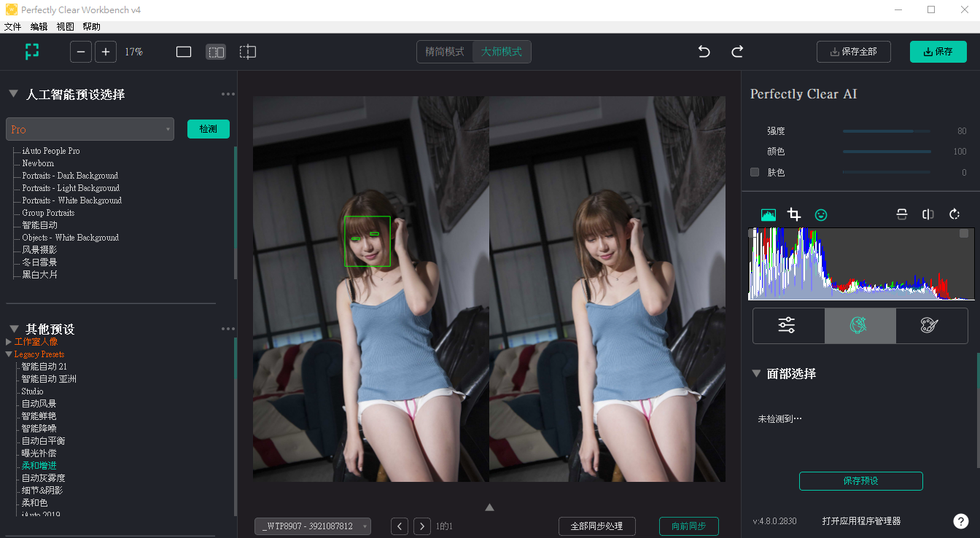The height and width of the screenshot is (538, 980).
Task: Expand the 工作室人像 preset group
Action: tap(9, 341)
